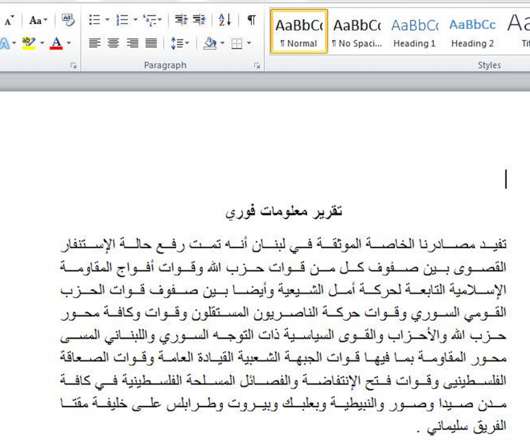This screenshot has width=530, height=442.
Task: Align the text to the right
Action: [x=132, y=43]
